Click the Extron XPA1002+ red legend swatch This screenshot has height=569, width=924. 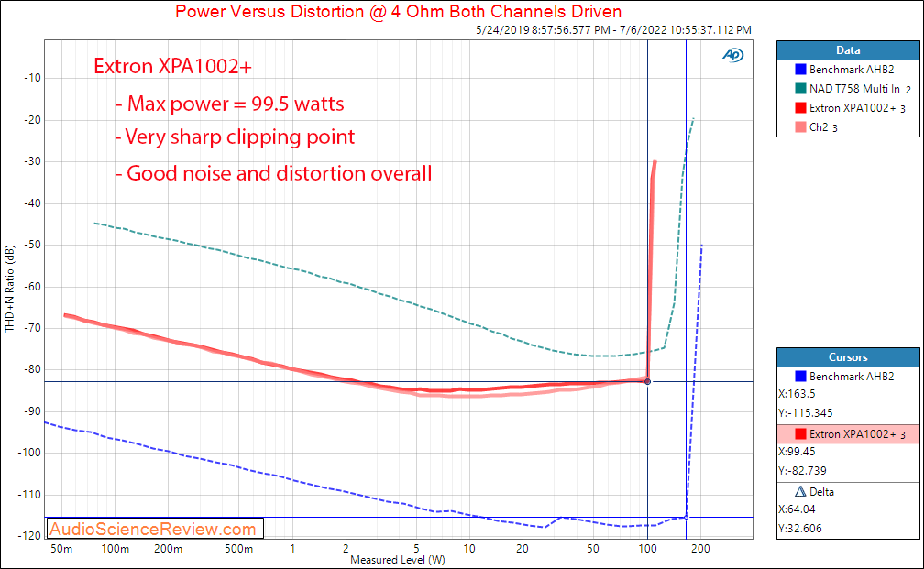(x=800, y=108)
